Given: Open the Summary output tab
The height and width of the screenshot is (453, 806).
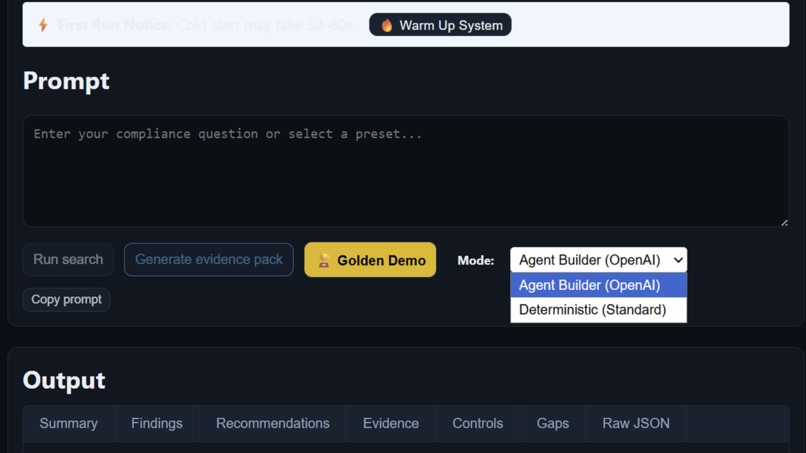Looking at the screenshot, I should point(68,423).
